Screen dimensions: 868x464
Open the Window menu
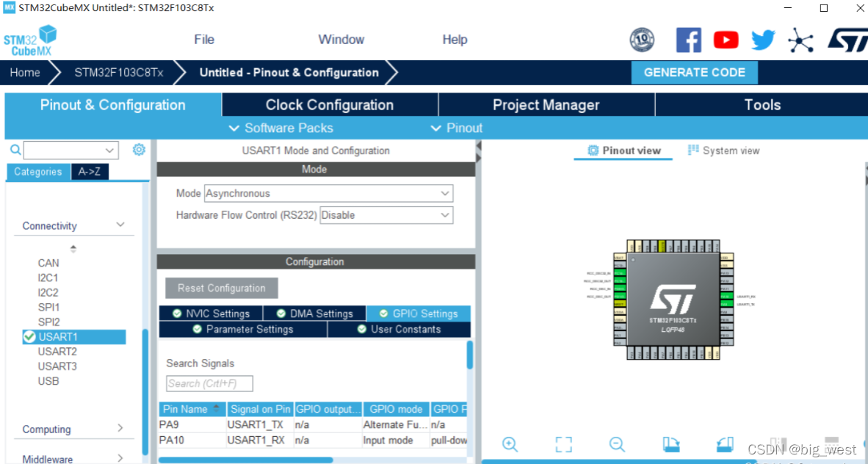tap(341, 40)
